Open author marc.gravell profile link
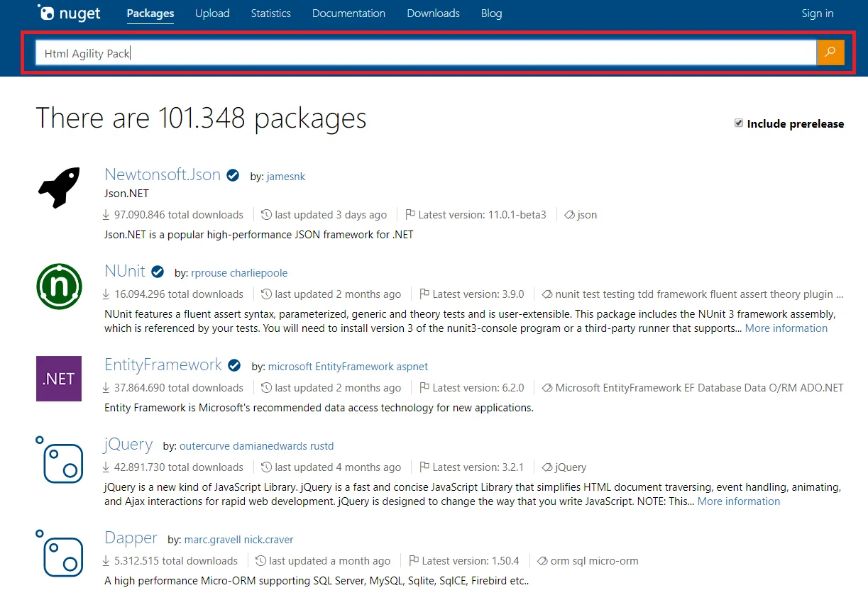 213,539
